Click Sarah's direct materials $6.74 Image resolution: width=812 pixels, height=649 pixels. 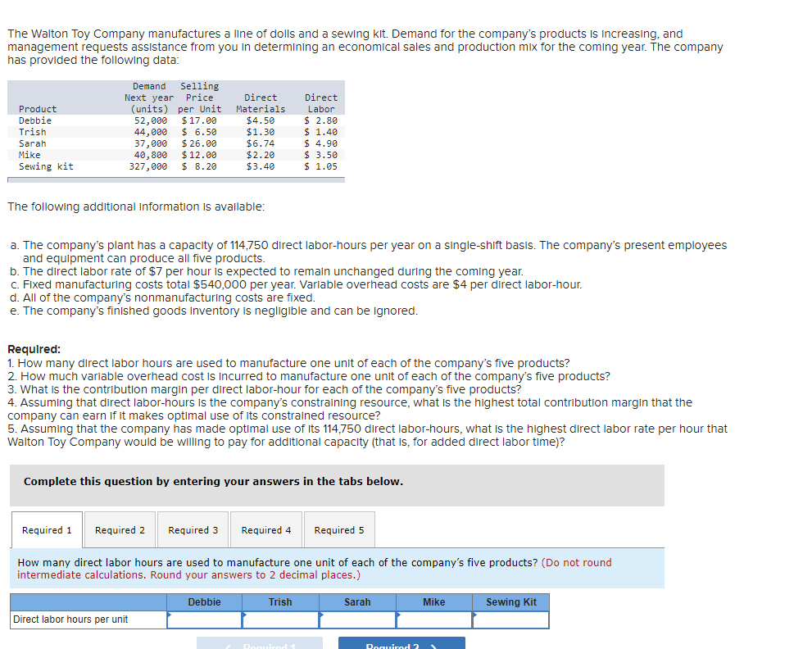261,143
